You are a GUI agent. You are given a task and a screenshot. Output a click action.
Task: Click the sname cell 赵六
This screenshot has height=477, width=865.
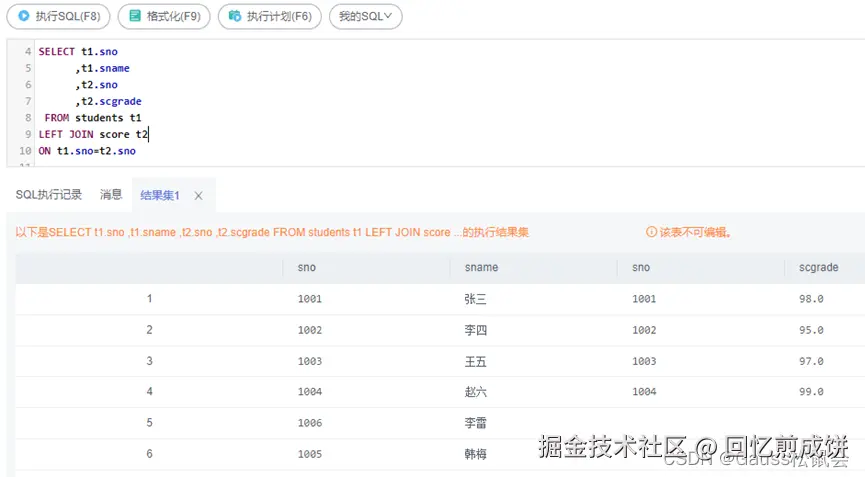(x=476, y=392)
